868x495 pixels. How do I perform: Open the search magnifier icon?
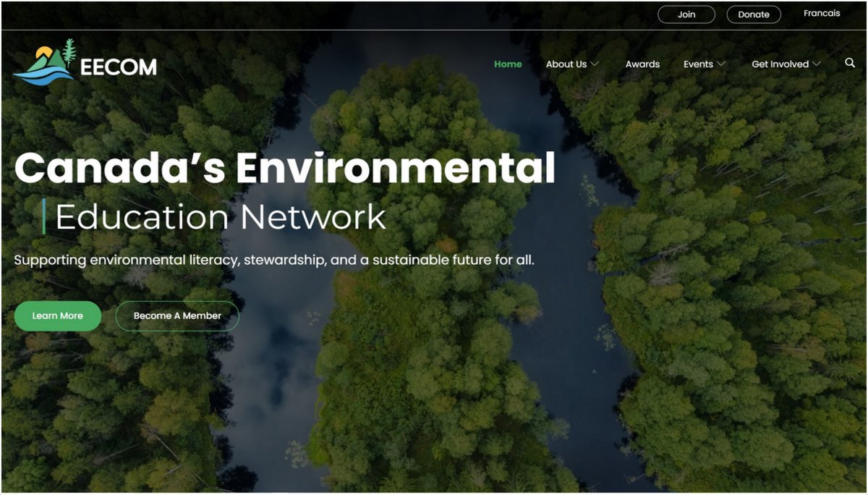pos(850,63)
